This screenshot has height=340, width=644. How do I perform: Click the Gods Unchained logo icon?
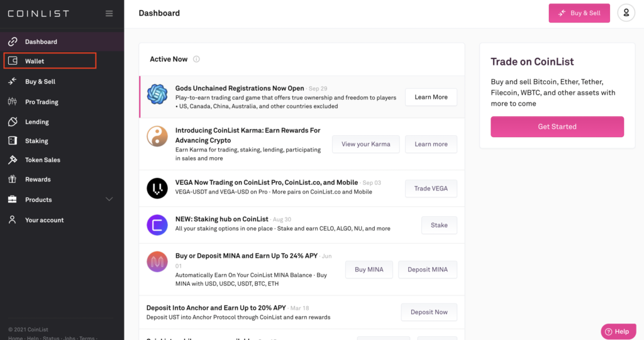[157, 94]
